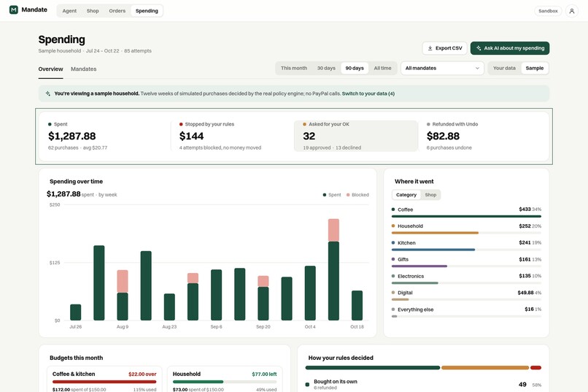This screenshot has height=392, width=588.
Task: Open the user profile icon
Action: tap(571, 11)
